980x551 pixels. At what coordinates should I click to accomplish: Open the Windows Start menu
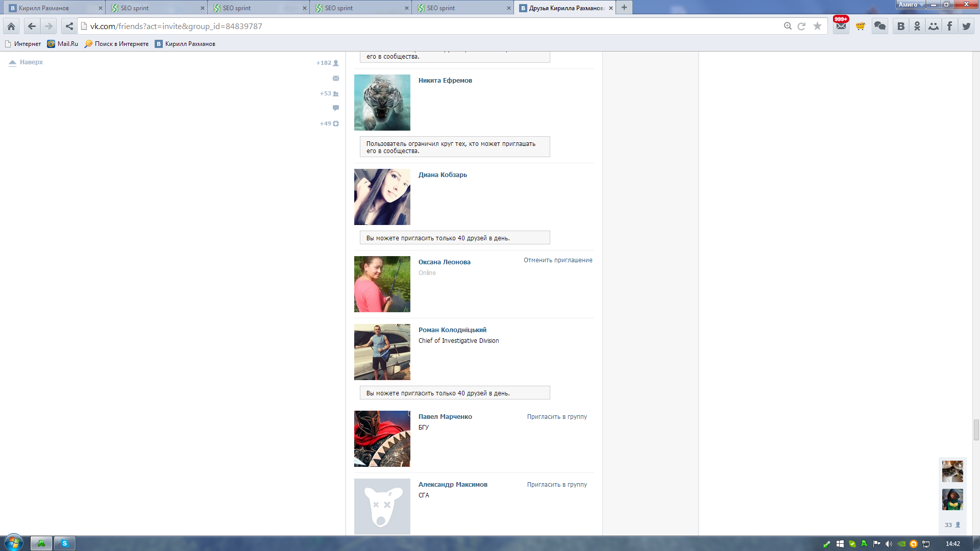coord(14,543)
